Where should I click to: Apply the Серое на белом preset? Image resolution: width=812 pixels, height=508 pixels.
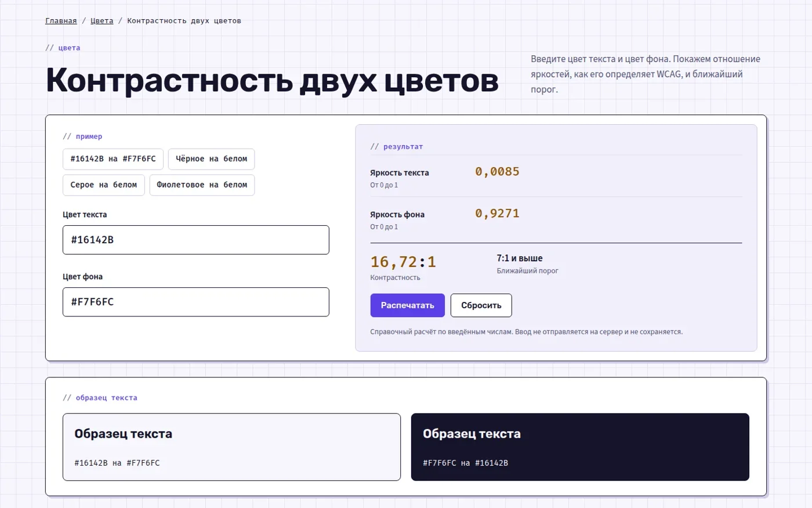point(104,185)
